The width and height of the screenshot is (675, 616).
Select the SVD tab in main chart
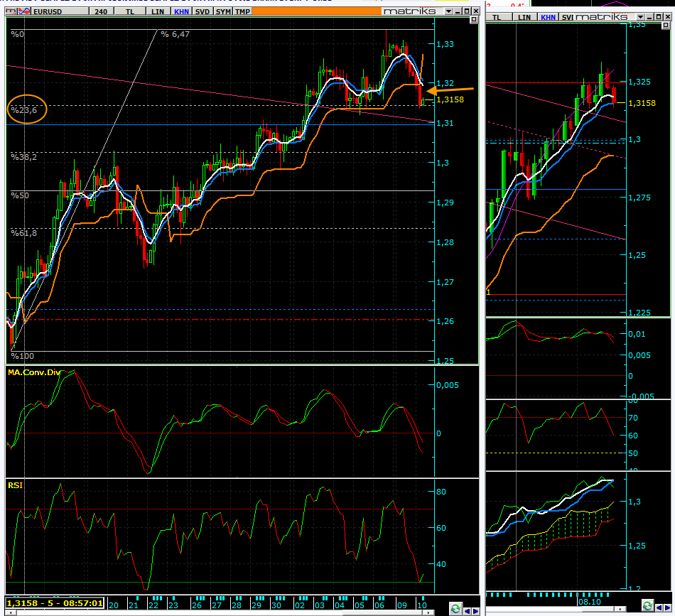pos(202,12)
